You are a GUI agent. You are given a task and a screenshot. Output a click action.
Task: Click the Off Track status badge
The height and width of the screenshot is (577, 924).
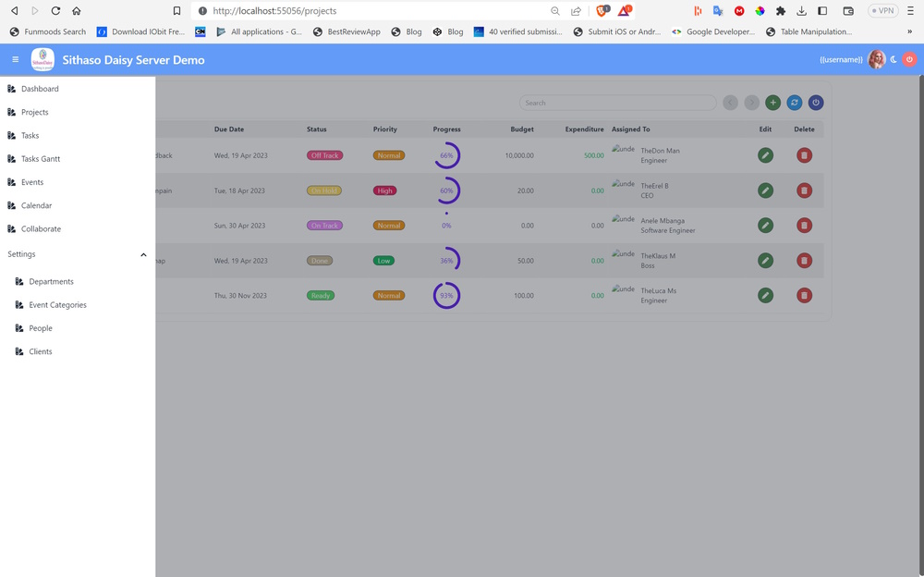pos(324,155)
